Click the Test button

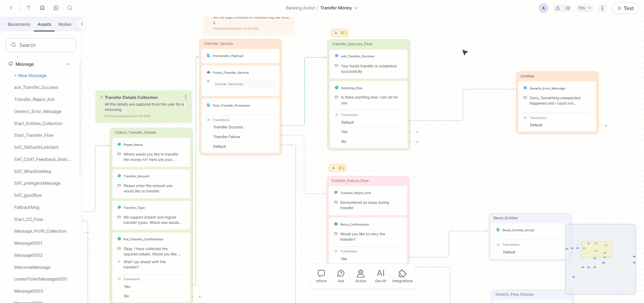(x=625, y=8)
